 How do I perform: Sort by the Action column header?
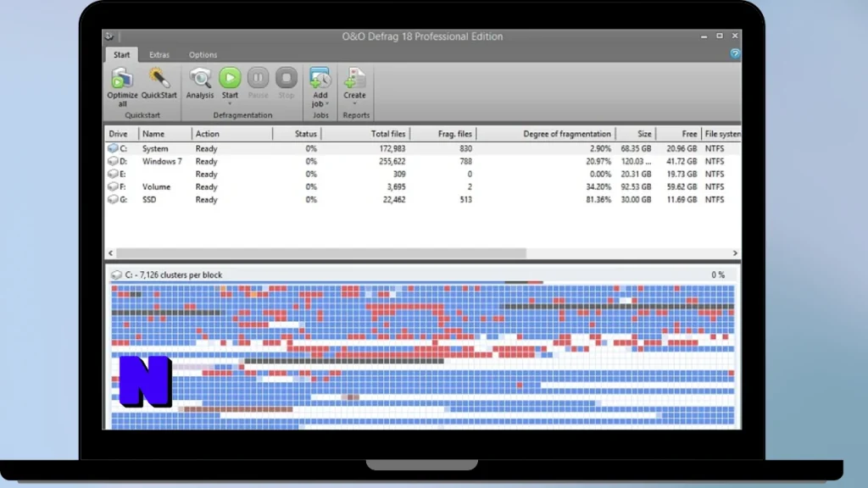click(x=232, y=134)
